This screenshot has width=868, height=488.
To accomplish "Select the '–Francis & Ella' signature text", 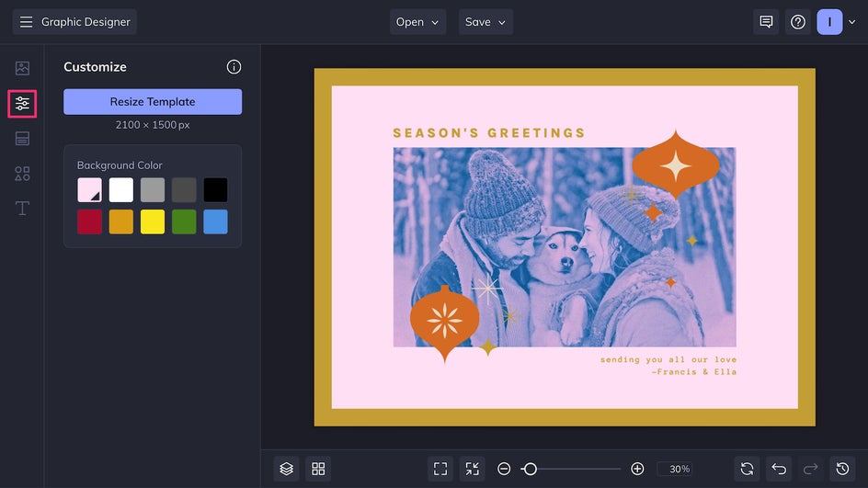I will [694, 372].
